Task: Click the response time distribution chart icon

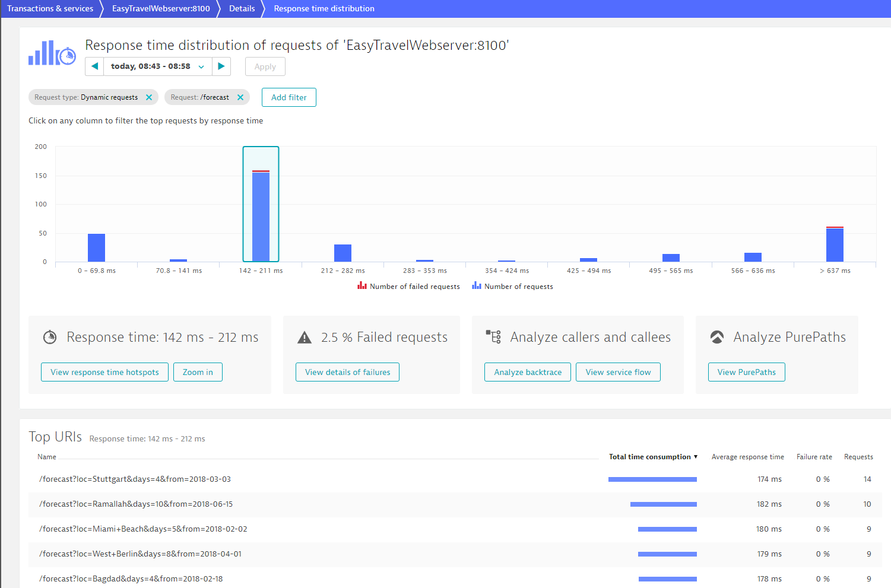Action: tap(52, 53)
